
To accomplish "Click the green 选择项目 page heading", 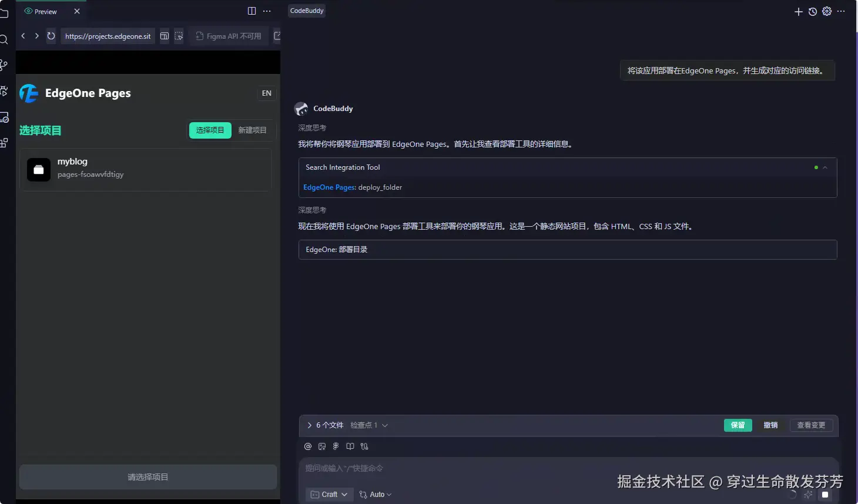I will 40,130.
